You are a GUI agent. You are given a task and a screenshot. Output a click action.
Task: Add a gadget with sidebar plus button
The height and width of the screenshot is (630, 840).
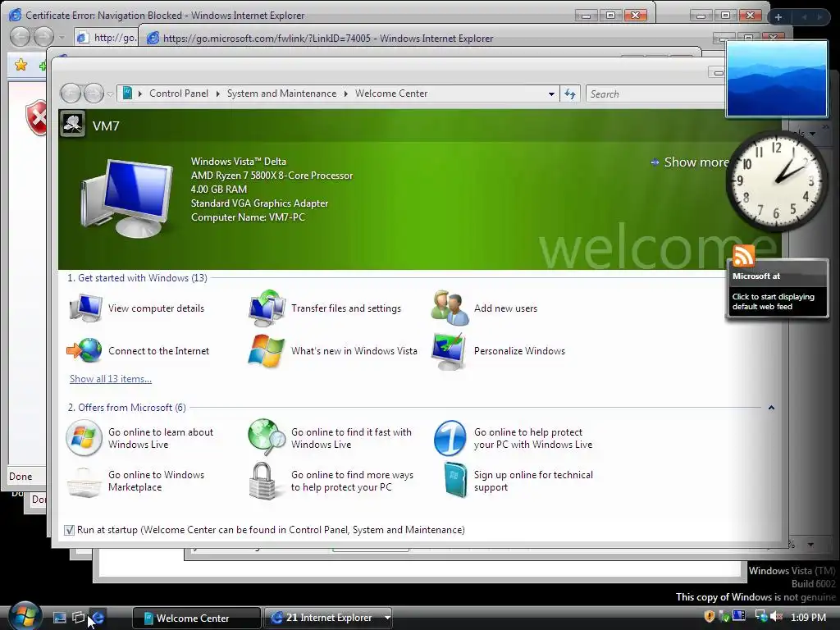778,17
